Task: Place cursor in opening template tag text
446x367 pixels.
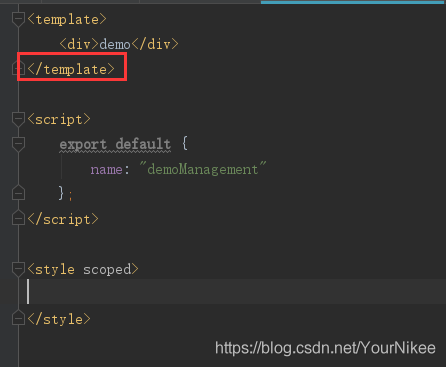Action: (67, 20)
